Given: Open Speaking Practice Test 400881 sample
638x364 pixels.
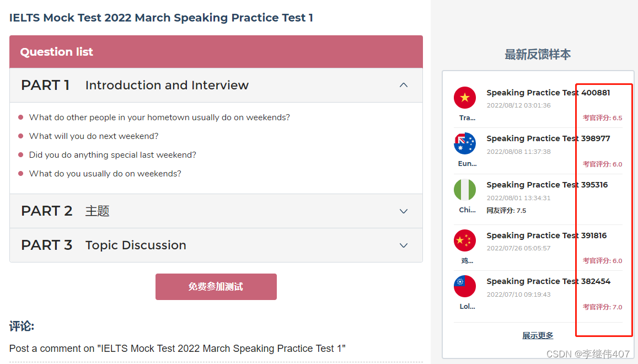Looking at the screenshot, I should (548, 93).
